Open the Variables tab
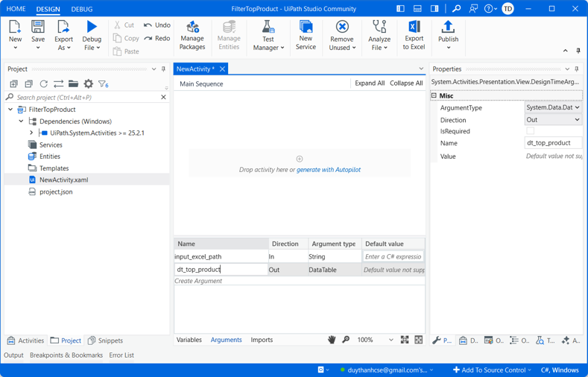588x377 pixels. (x=189, y=340)
